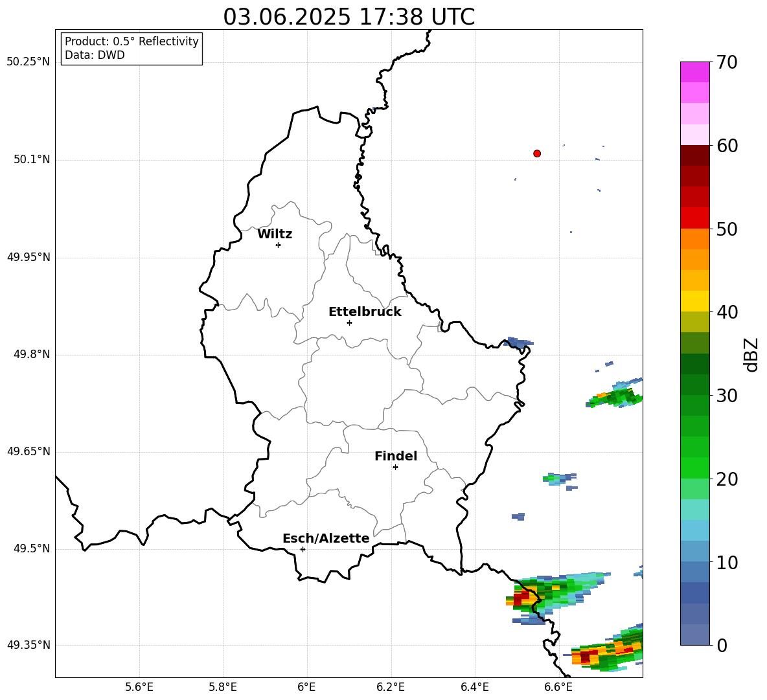Click the 6.6°E longitude label
Viewport: 767px width, 700px height.
(558, 687)
